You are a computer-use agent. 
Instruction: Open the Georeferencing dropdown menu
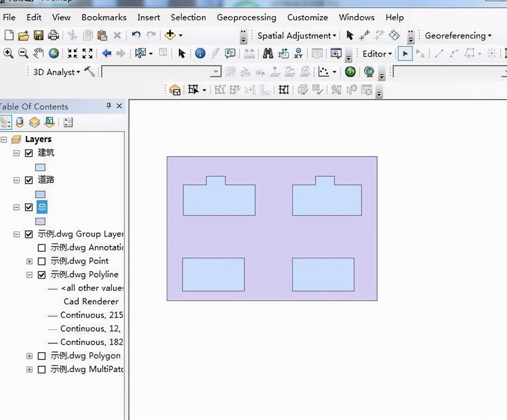(458, 36)
